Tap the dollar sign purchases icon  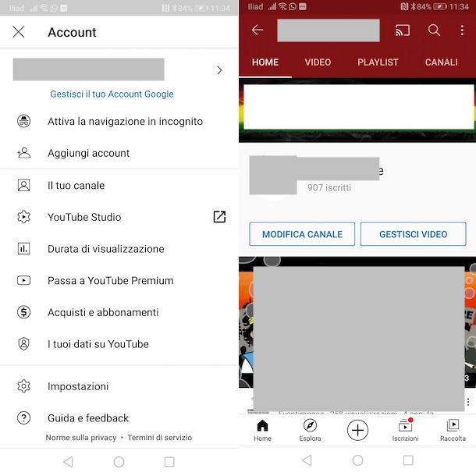23,312
